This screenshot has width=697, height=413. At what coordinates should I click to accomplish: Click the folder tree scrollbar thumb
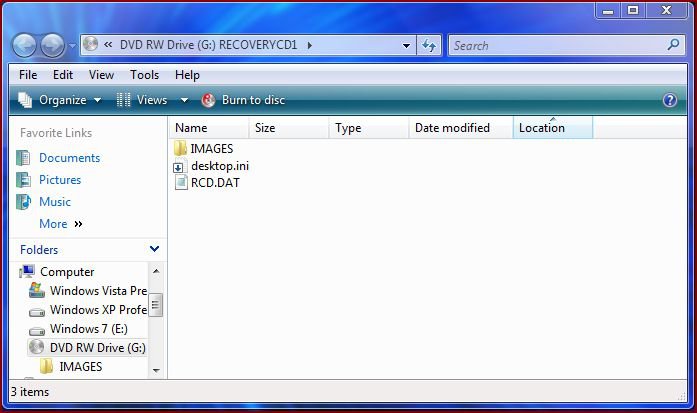[x=156, y=305]
